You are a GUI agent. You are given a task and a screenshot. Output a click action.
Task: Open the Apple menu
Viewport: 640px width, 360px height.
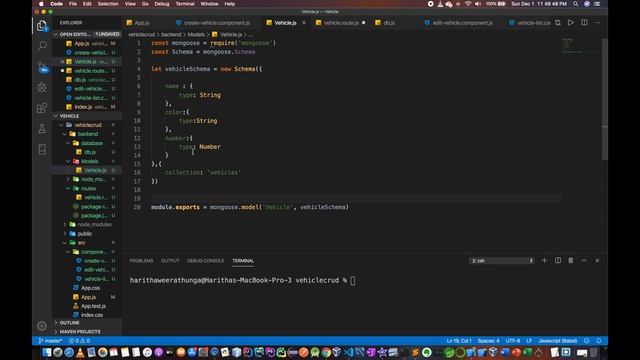[41, 4]
